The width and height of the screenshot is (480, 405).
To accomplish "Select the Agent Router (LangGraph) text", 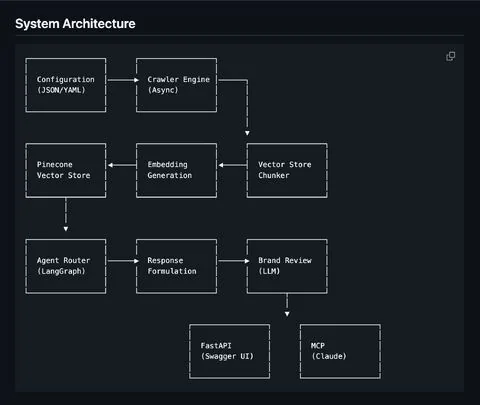I will tap(63, 266).
